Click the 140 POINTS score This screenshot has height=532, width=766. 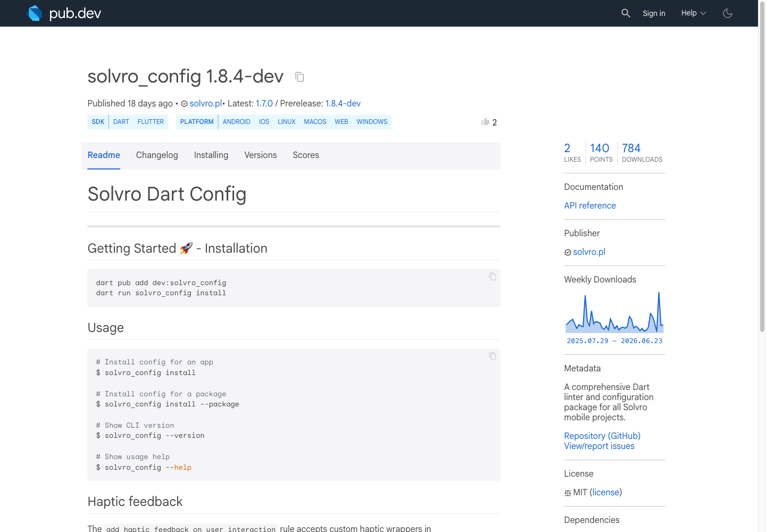[x=601, y=153]
